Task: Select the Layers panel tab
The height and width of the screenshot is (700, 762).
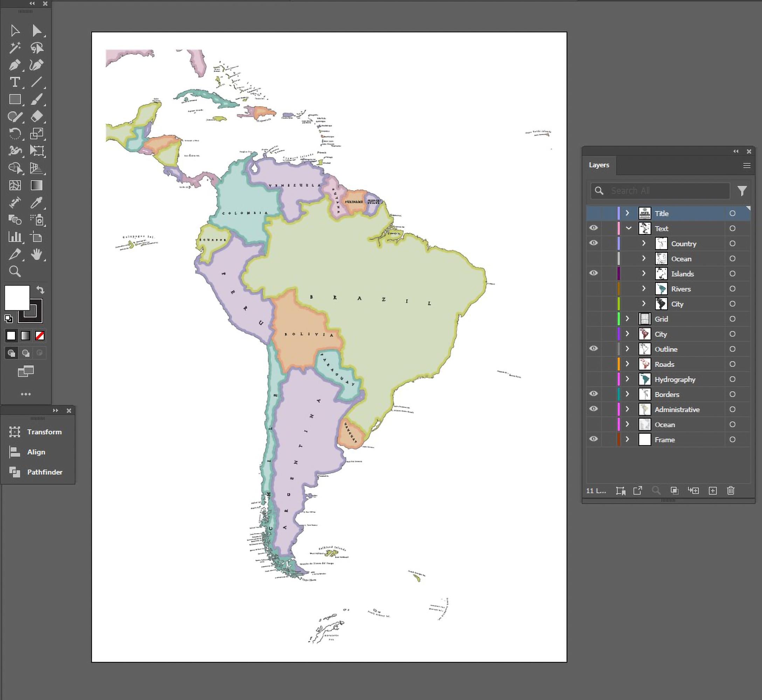Action: click(599, 165)
